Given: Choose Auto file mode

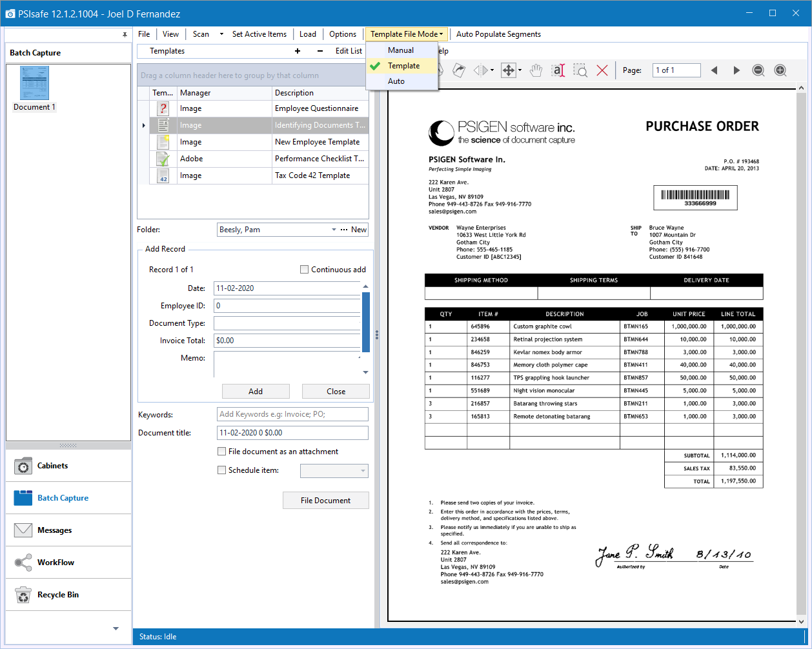Looking at the screenshot, I should (402, 81).
